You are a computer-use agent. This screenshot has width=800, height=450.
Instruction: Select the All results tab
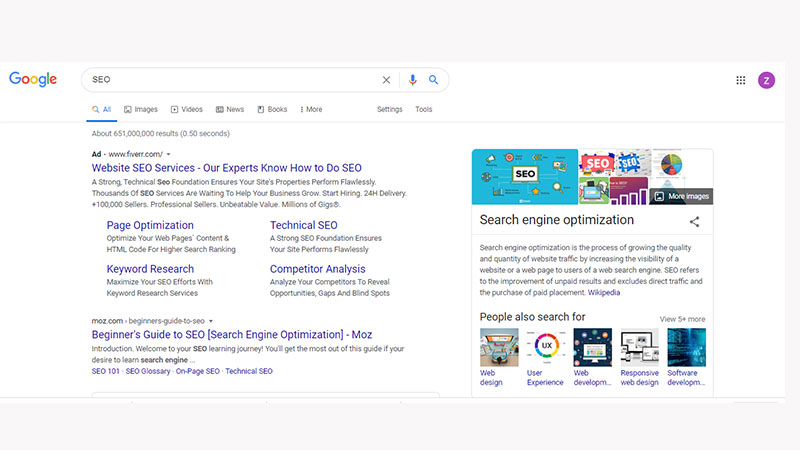(x=102, y=109)
